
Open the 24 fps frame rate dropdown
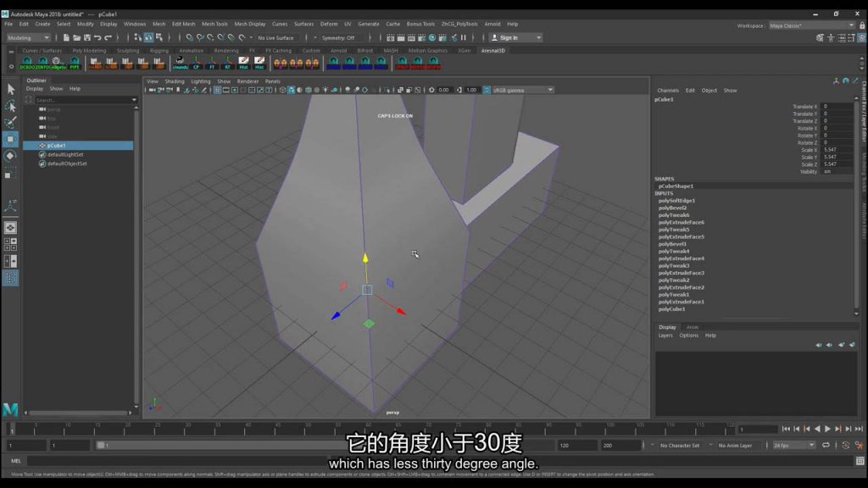click(x=793, y=445)
